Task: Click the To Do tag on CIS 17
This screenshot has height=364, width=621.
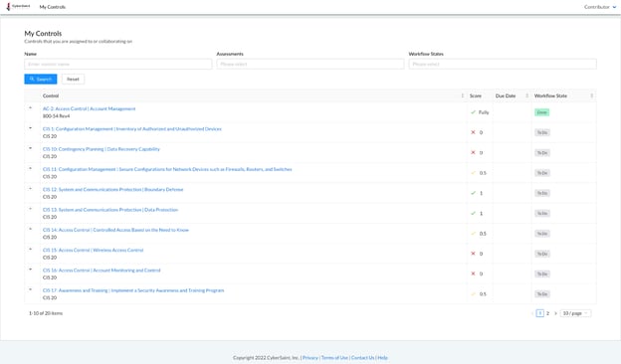Action: pyautogui.click(x=542, y=294)
